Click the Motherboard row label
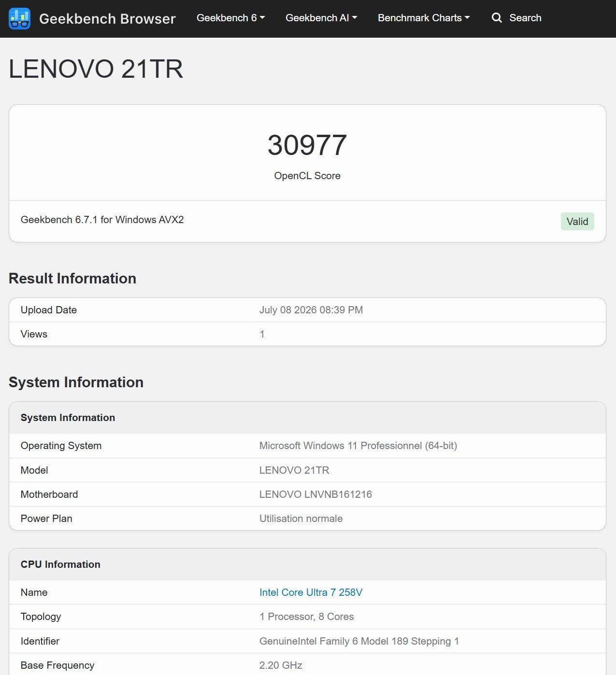 (49, 494)
